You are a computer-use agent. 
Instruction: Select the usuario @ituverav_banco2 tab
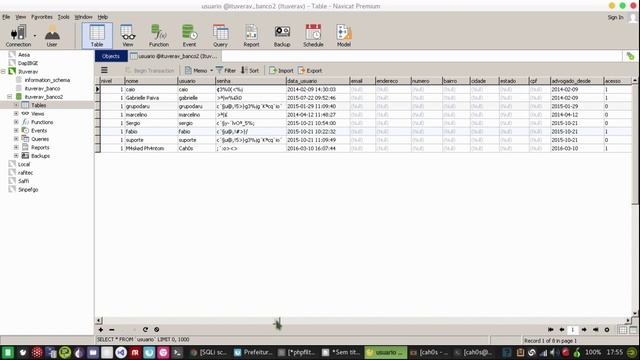coord(175,56)
